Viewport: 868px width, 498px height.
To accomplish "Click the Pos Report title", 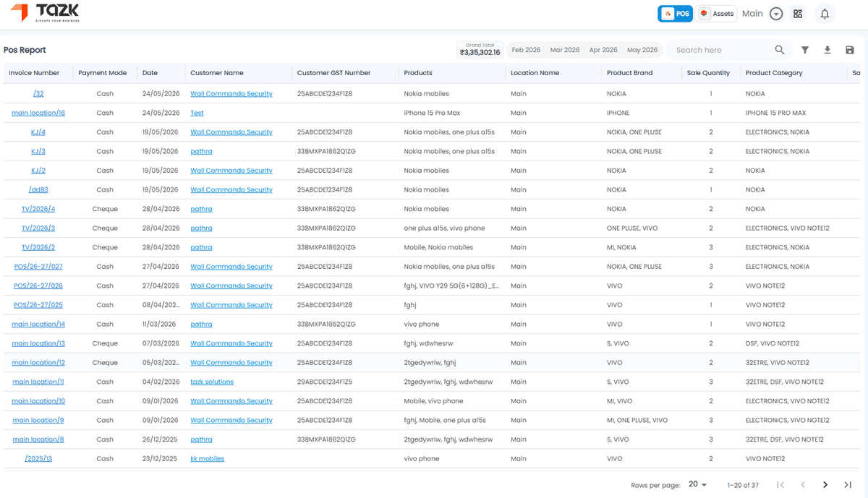I will 25,50.
